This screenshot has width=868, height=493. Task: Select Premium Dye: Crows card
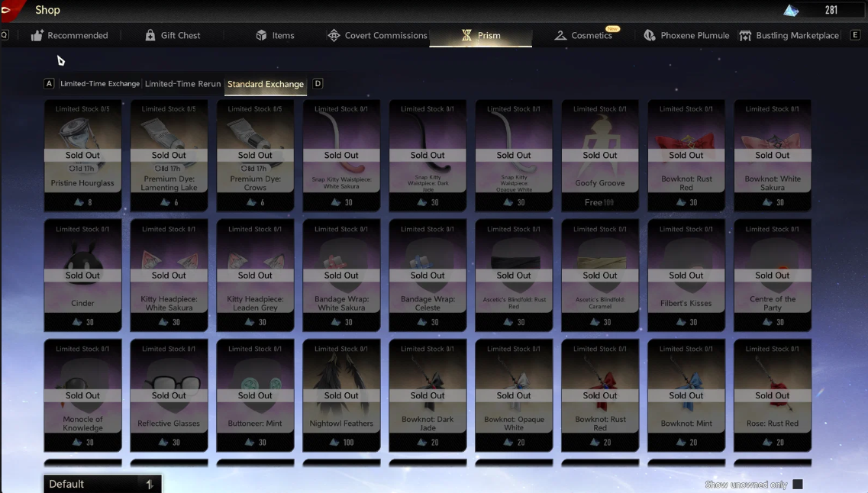coord(255,156)
